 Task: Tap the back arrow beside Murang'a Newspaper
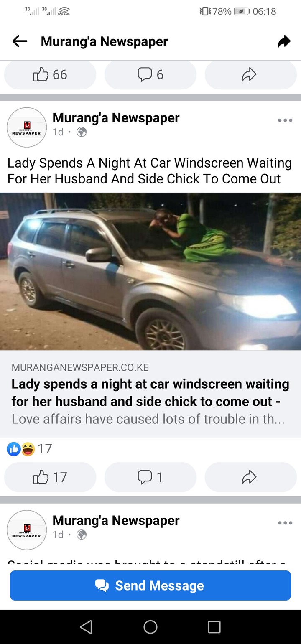tap(20, 41)
